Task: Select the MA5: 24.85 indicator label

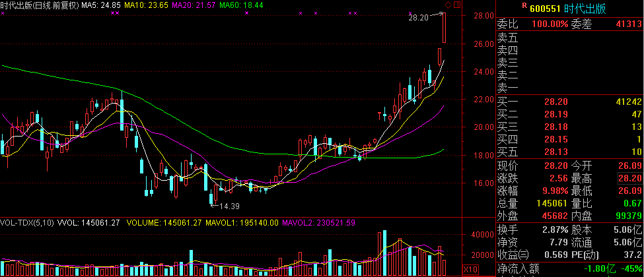Action: click(101, 6)
